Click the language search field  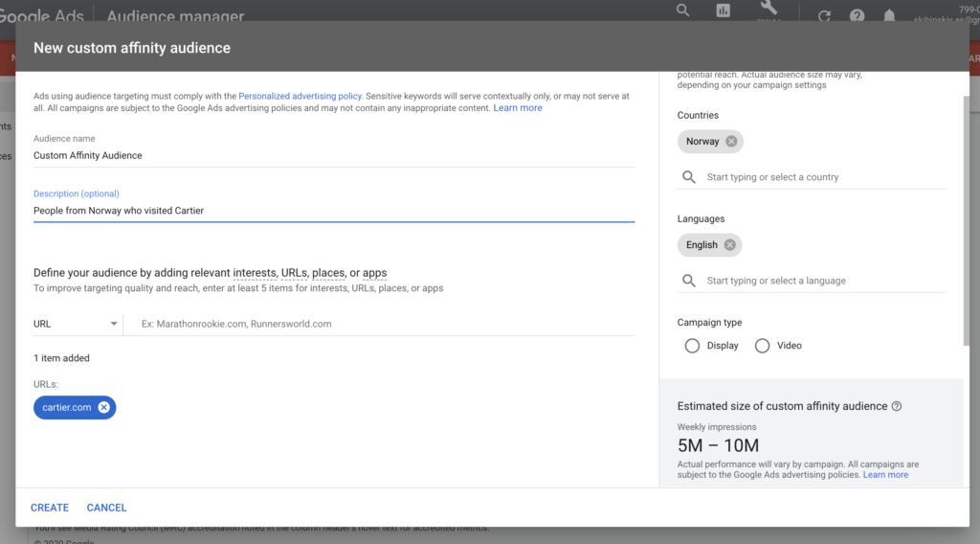825,281
